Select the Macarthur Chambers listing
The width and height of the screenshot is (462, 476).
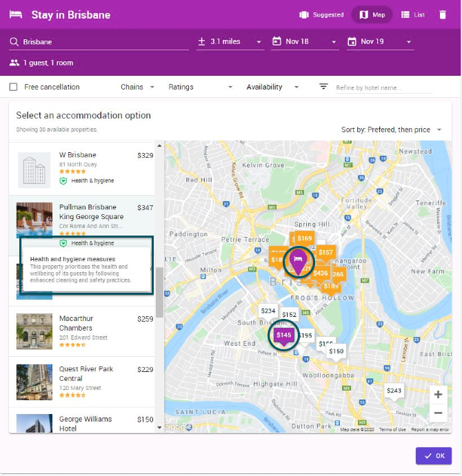tap(82, 331)
